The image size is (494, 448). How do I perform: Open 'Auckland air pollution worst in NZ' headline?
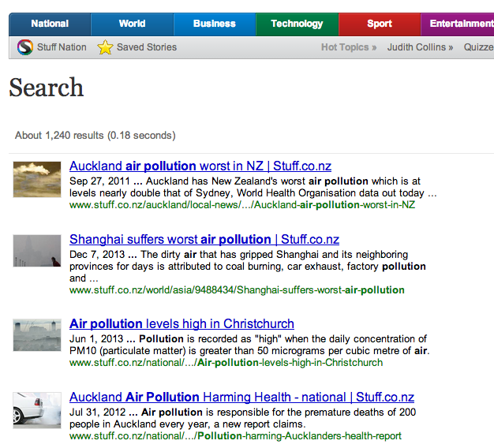pos(200,166)
